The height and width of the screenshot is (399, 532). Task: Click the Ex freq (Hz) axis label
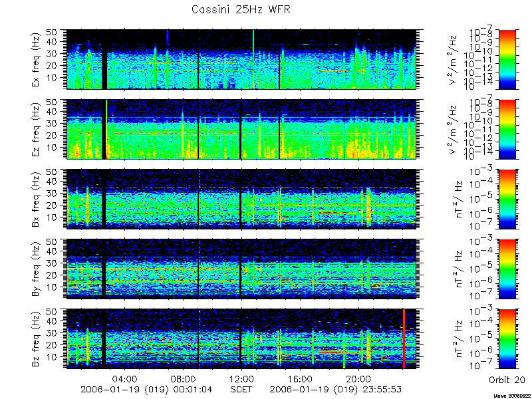coord(36,59)
